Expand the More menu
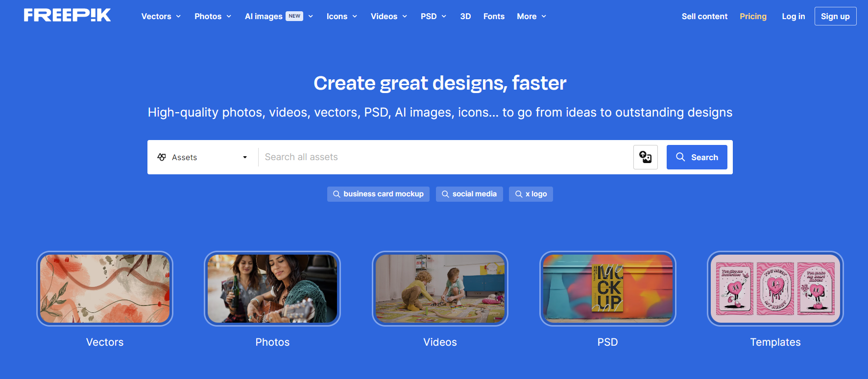868x379 pixels. 531,16
